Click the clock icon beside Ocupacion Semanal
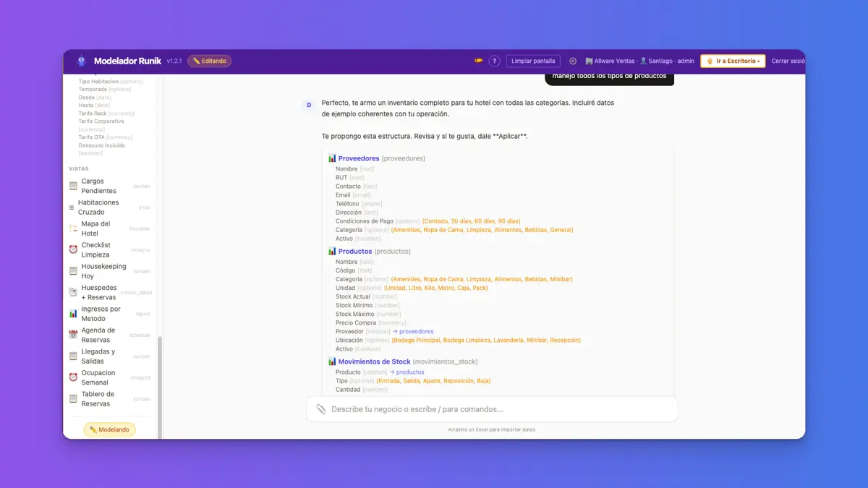 [x=73, y=377]
